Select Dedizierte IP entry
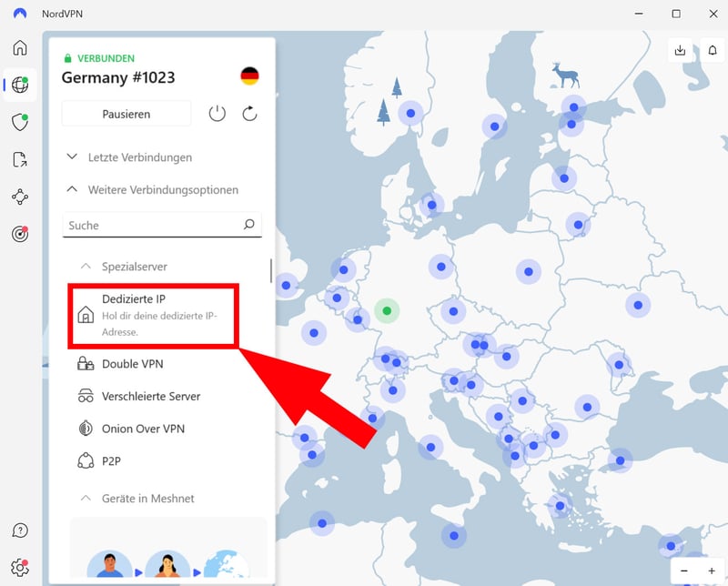728x586 pixels. [153, 315]
